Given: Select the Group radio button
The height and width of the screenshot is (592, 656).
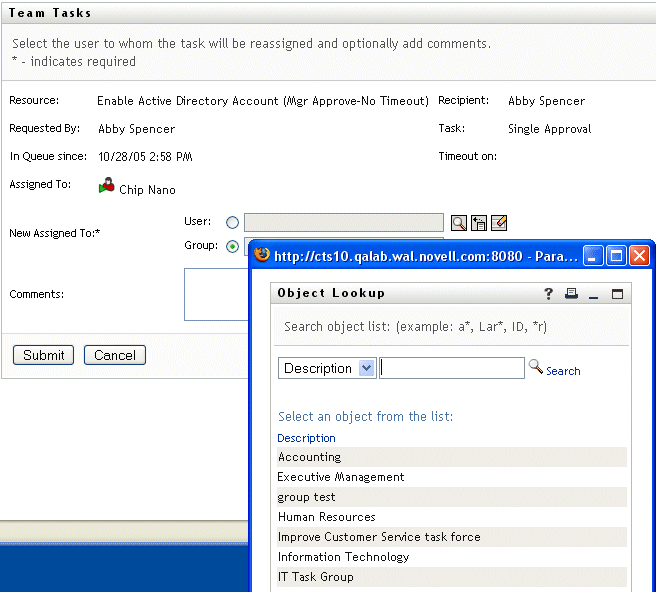Looking at the screenshot, I should pyautogui.click(x=232, y=246).
